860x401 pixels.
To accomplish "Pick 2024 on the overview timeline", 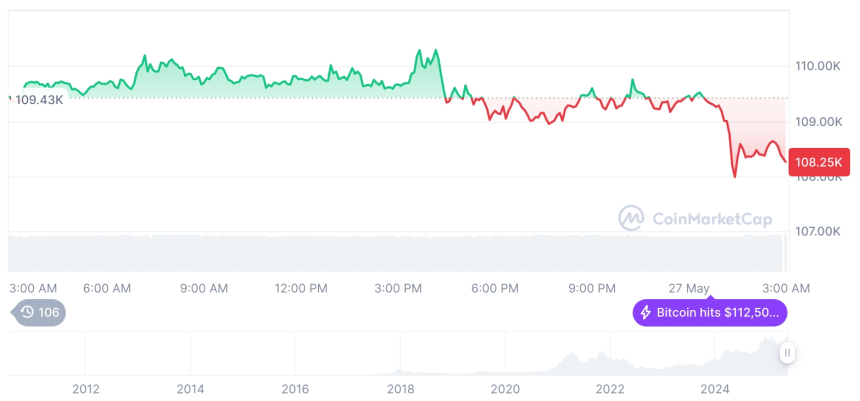I will pyautogui.click(x=715, y=389).
